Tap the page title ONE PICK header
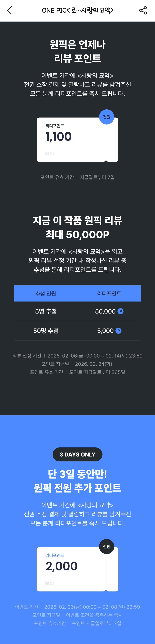The height and width of the screenshot is (644, 155). click(77, 10)
